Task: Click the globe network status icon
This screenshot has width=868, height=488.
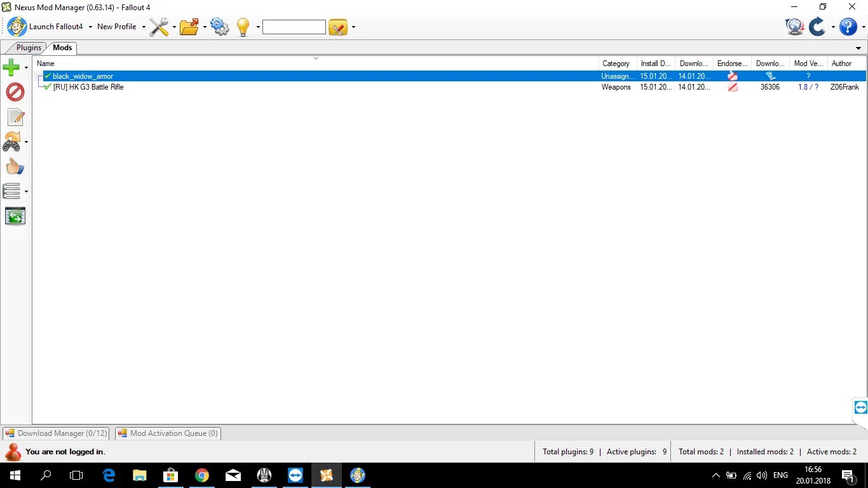Action: pyautogui.click(x=794, y=27)
